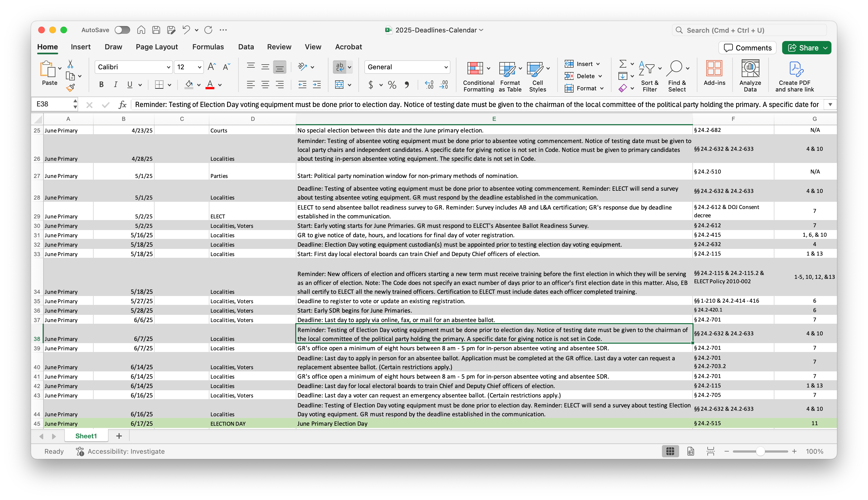
Task: Click the Format cells button
Action: (x=584, y=88)
